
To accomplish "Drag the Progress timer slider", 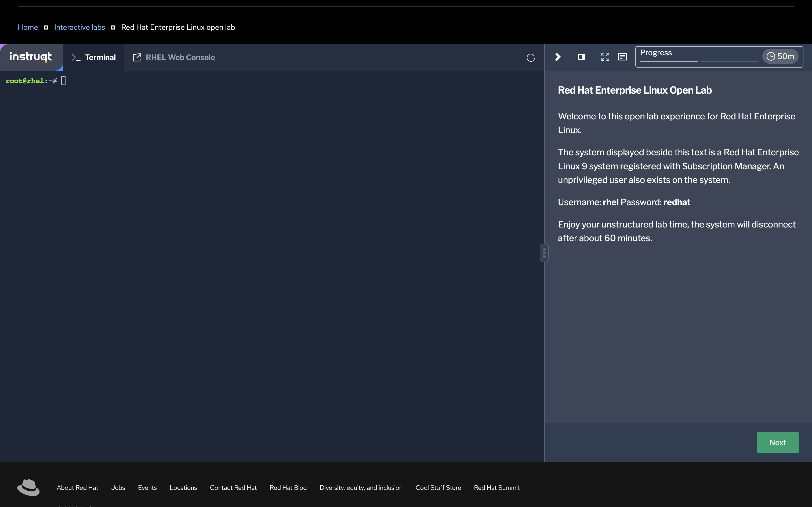I will click(699, 62).
